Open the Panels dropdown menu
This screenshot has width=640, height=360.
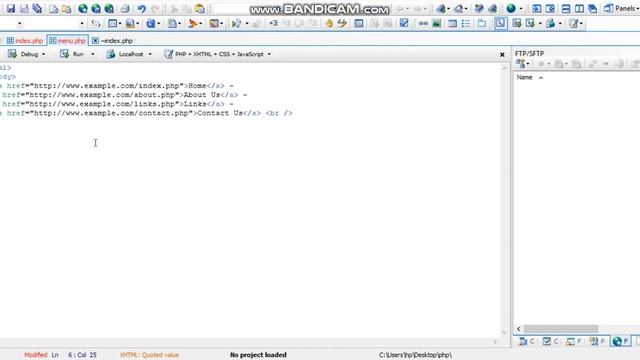tap(621, 9)
